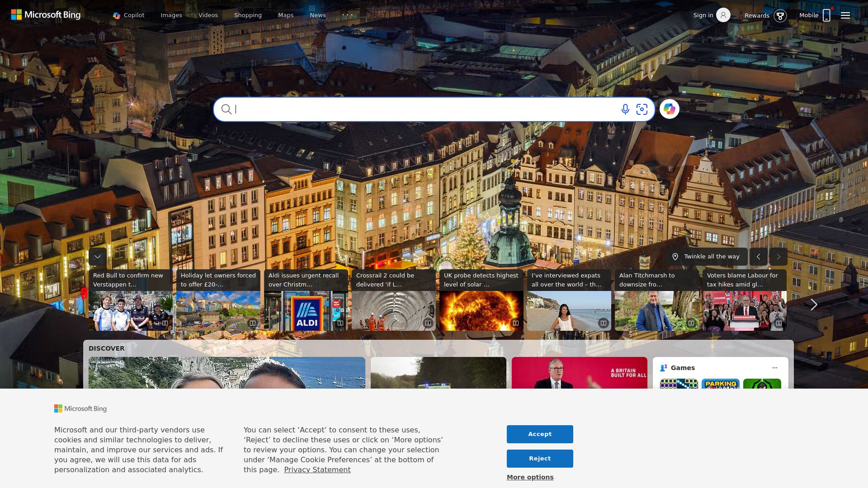Image resolution: width=868 pixels, height=488 pixels.
Task: Switch to the News tab
Action: click(x=318, y=15)
